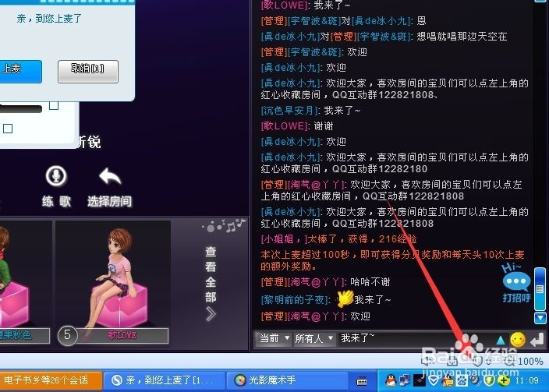
Task: Click the chat text input field
Action: coord(415,338)
